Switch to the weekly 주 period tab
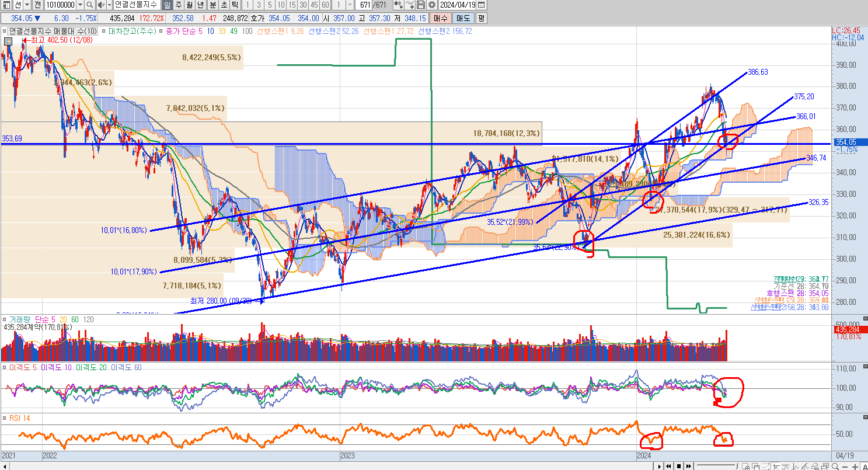The width and height of the screenshot is (868, 470). 178,5
